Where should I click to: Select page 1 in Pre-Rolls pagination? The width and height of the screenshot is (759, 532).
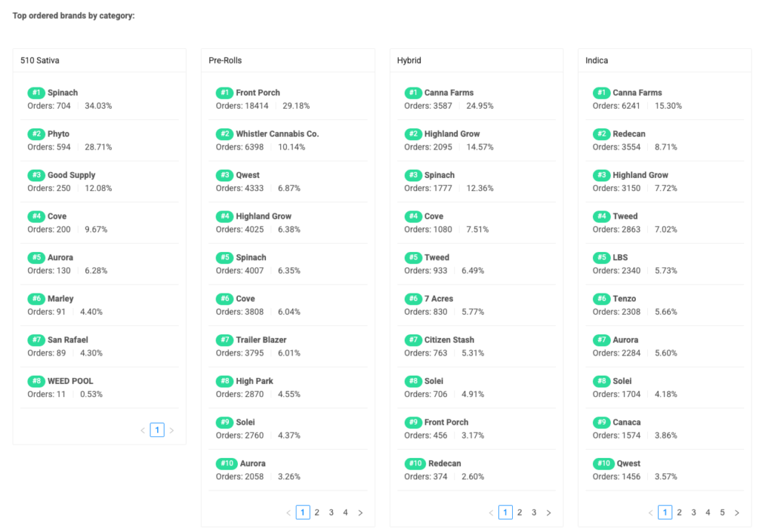[x=303, y=512]
